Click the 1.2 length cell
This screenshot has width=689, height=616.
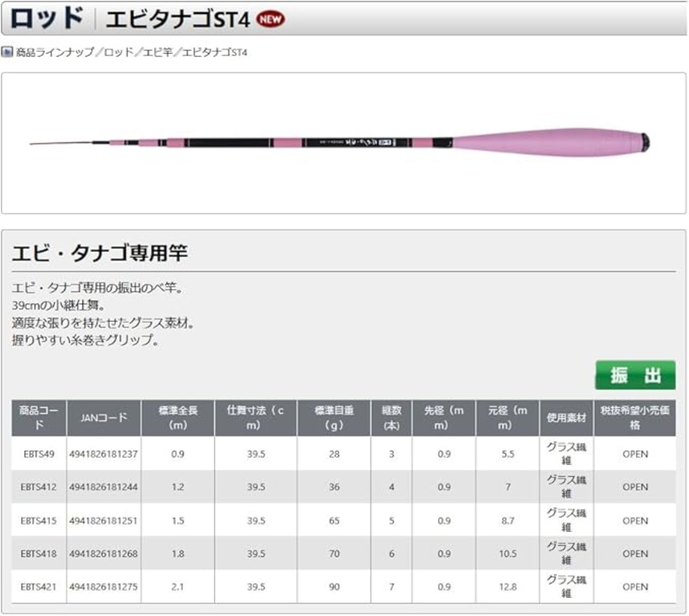point(178,487)
